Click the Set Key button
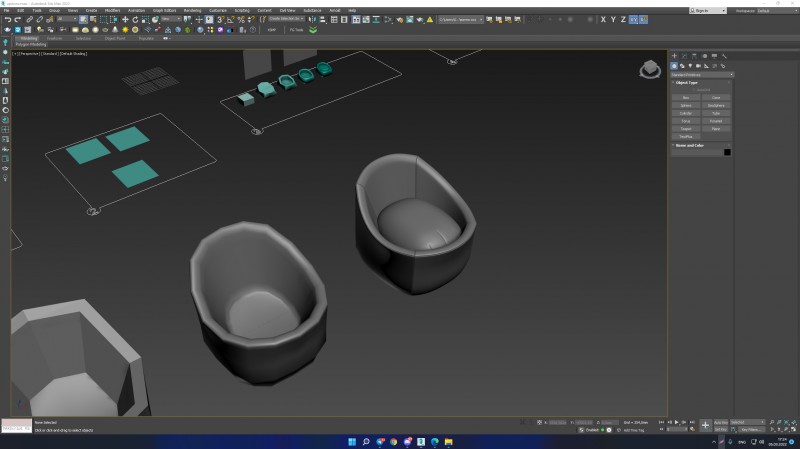This screenshot has width=800, height=449. coord(721,430)
